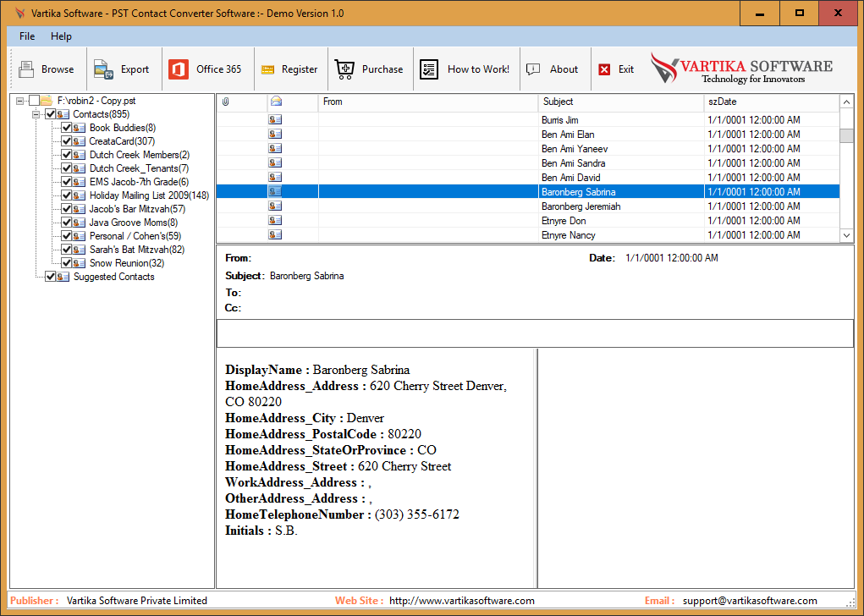Sort list by Subject column header

click(x=621, y=102)
